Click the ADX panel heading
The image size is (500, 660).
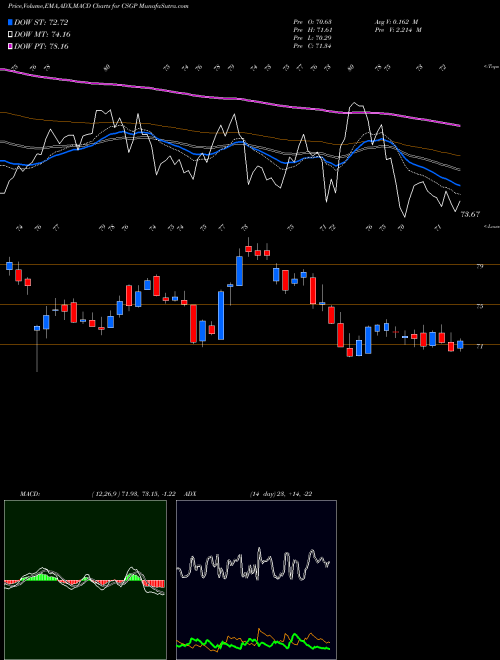(x=190, y=494)
